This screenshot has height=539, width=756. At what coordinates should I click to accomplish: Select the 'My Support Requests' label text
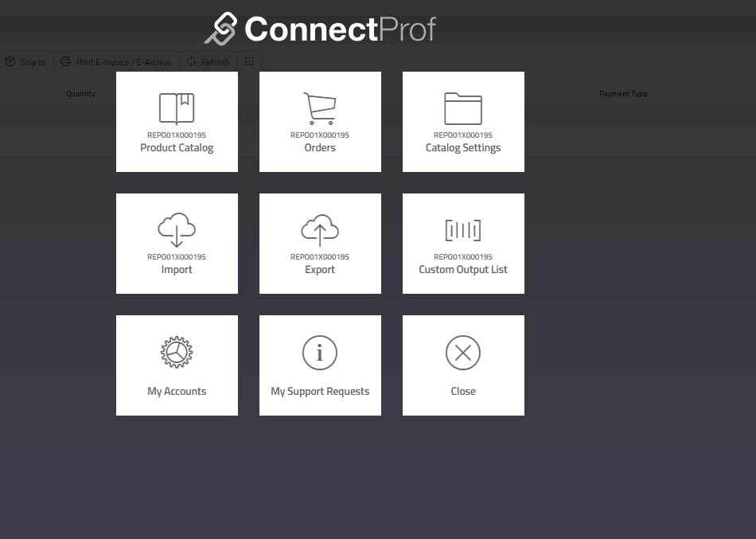320,392
